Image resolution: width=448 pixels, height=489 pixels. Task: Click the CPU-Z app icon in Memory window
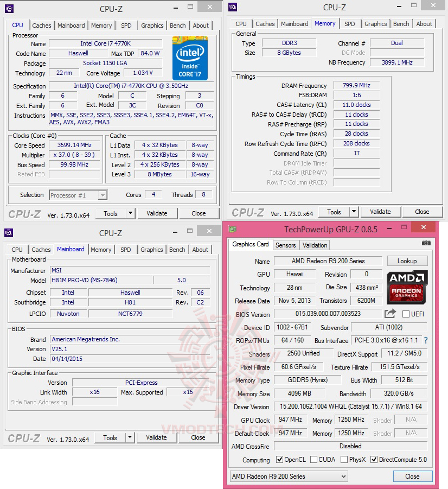(233, 7)
